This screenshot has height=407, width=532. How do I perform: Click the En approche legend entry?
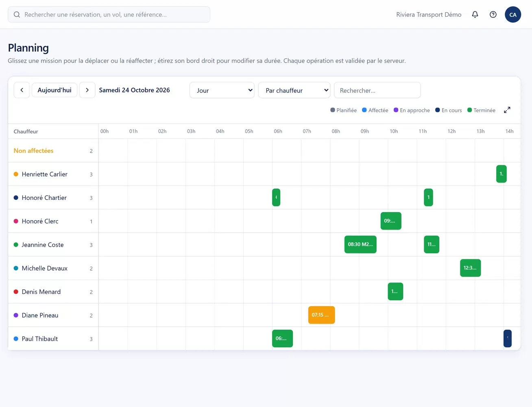click(x=412, y=110)
